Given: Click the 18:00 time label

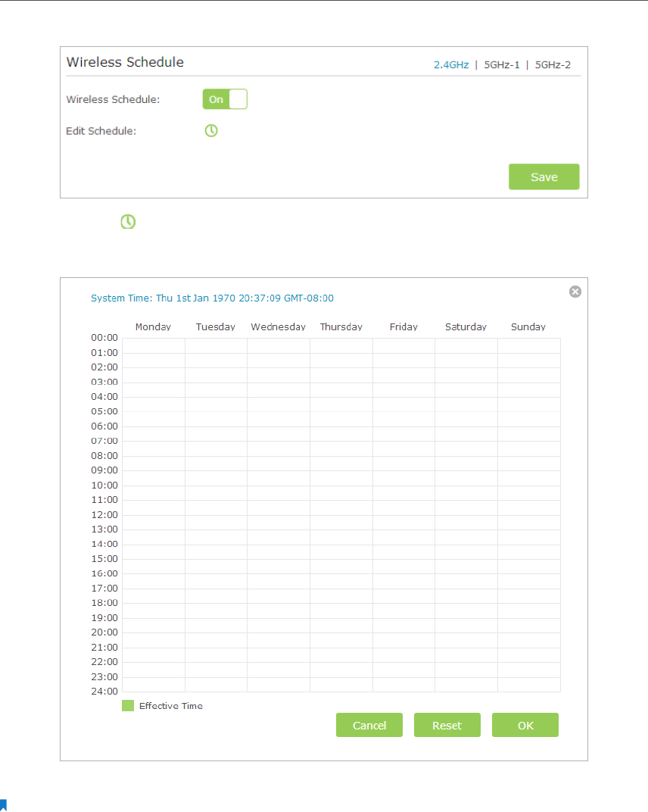Looking at the screenshot, I should click(104, 603).
